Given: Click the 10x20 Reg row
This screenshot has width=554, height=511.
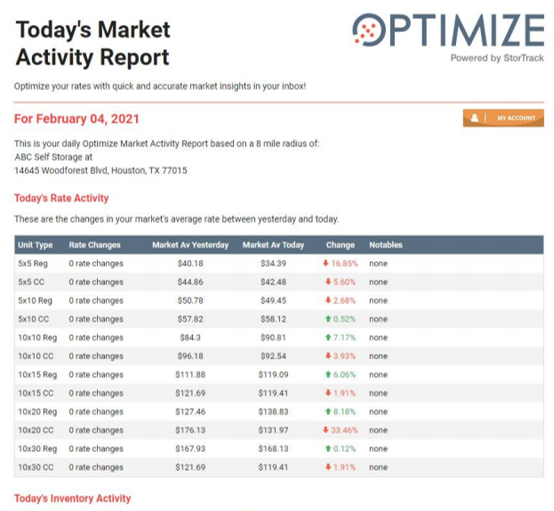Looking at the screenshot, I should (279, 412).
